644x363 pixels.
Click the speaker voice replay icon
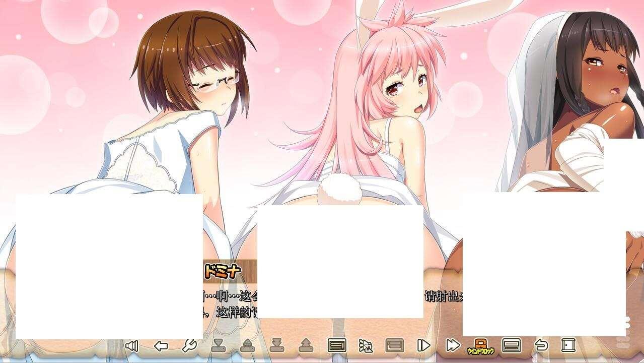coord(131,345)
